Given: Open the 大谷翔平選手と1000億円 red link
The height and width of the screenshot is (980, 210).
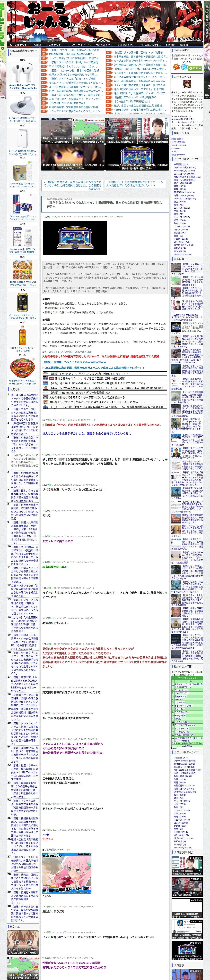Looking at the screenshot, I should (x=101, y=356).
